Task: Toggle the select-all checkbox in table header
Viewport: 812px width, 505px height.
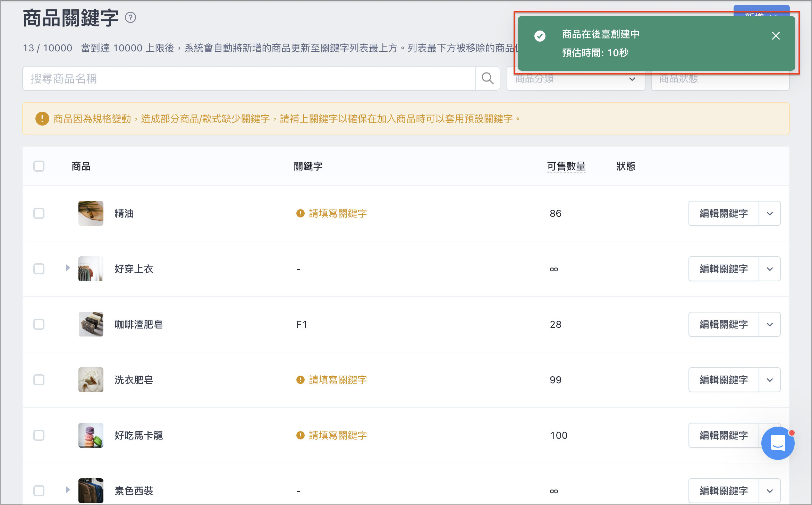Action: [39, 166]
